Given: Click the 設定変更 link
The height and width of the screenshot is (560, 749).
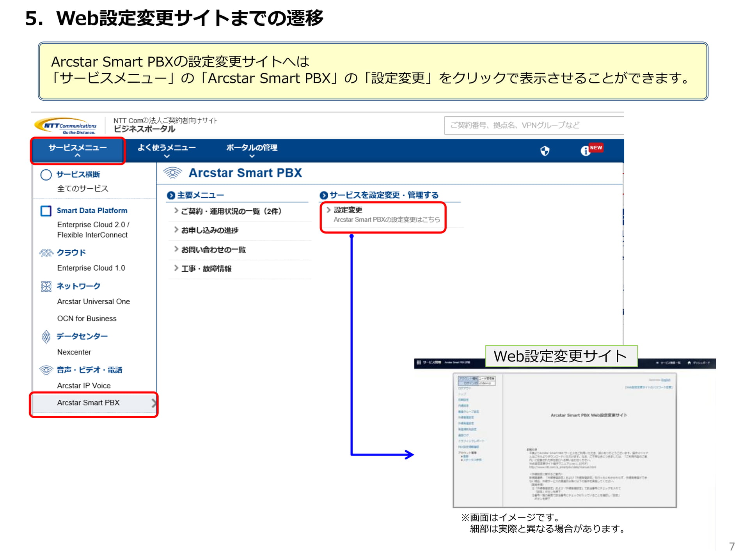Looking at the screenshot, I should click(348, 210).
